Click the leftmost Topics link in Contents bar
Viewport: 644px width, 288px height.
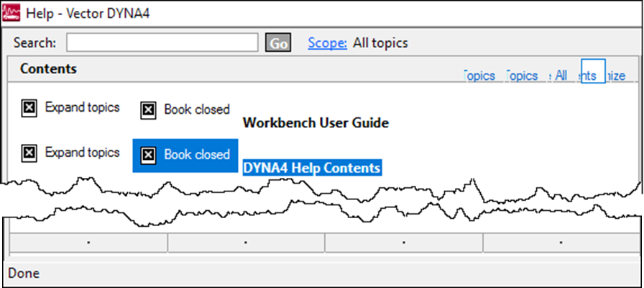[x=479, y=76]
